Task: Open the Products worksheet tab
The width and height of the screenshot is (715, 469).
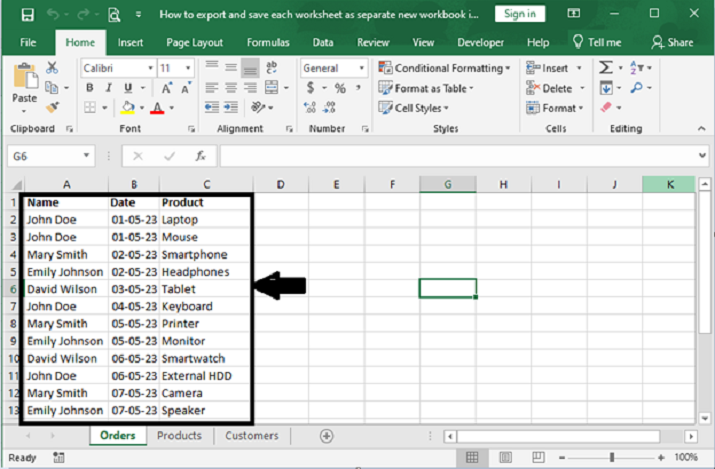Action: 179,436
